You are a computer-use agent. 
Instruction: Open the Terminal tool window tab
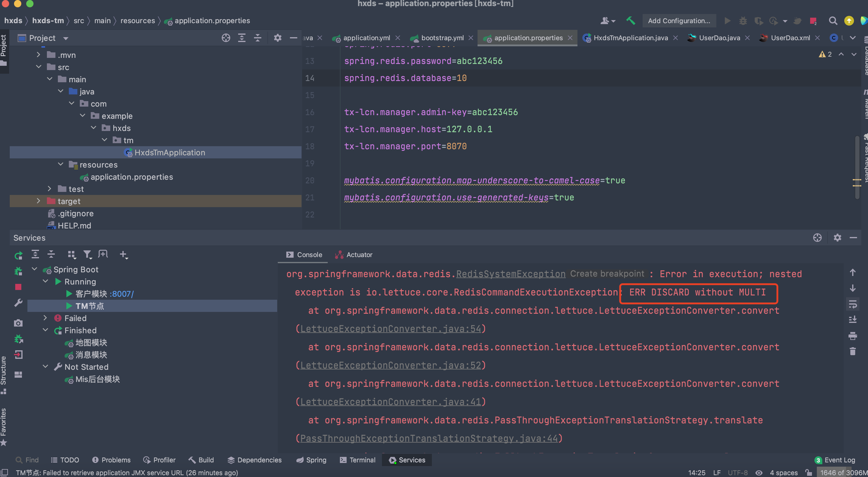(x=358, y=460)
